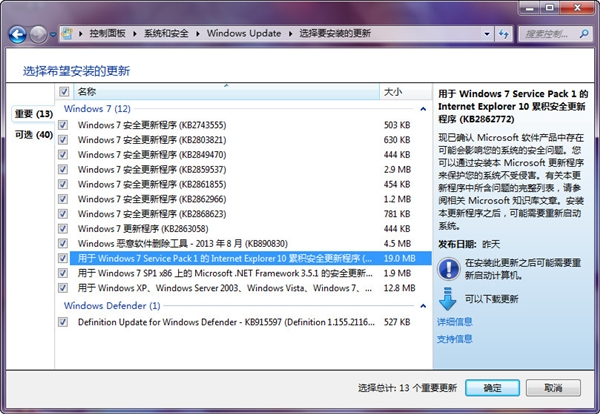Click the Windows 7 (12) group label
This screenshot has height=414, width=600.
(97, 109)
